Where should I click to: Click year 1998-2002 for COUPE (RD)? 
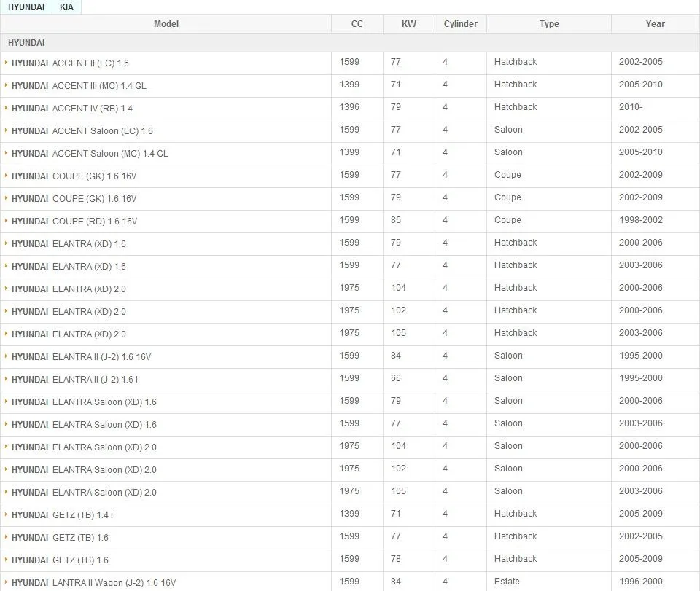tap(641, 220)
